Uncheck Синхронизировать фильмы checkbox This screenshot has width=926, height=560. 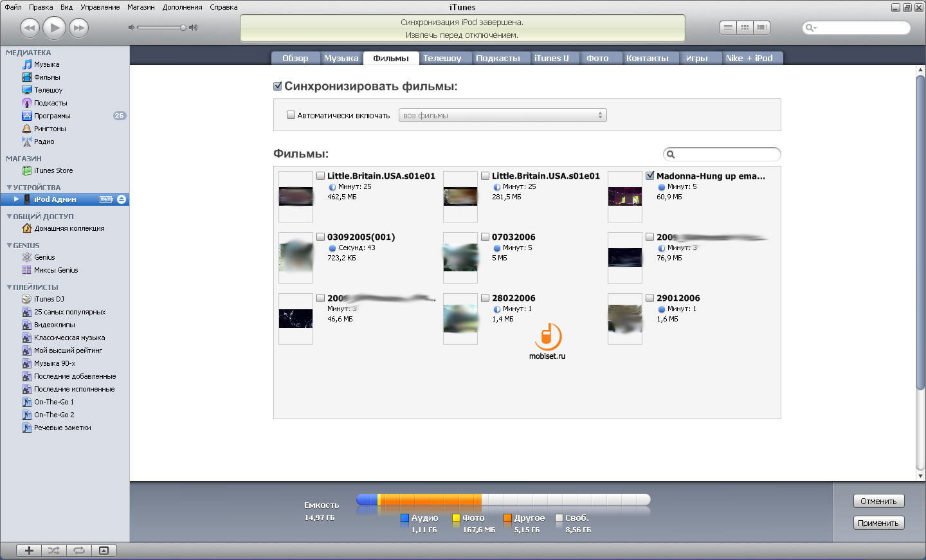point(278,86)
